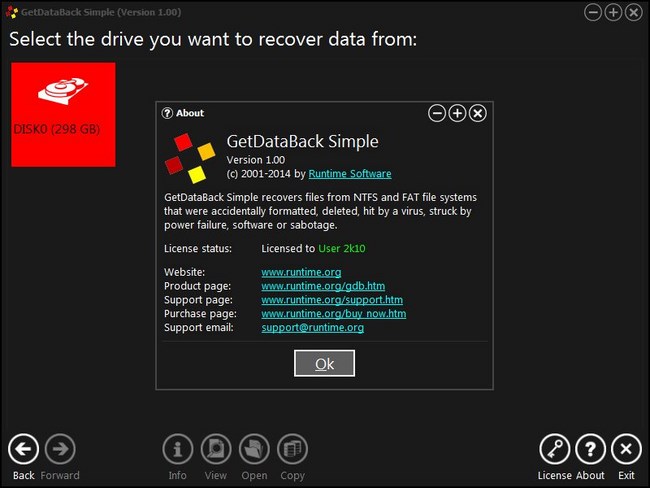Image resolution: width=650 pixels, height=488 pixels.
Task: Click the About dialog title question icon
Action: pos(167,113)
